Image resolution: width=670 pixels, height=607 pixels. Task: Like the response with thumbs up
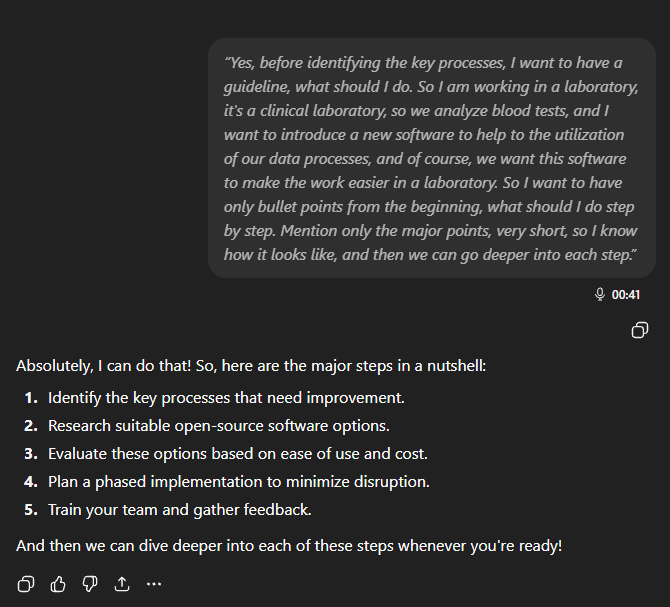[x=58, y=583]
